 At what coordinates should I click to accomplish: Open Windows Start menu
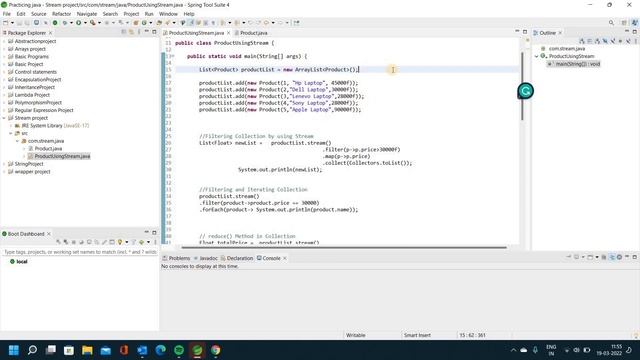click(x=14, y=350)
